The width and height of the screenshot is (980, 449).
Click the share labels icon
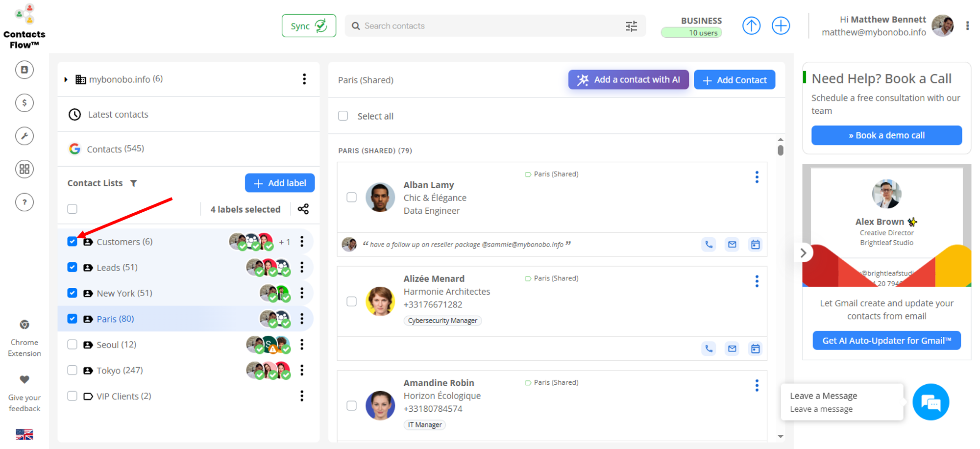(x=303, y=209)
